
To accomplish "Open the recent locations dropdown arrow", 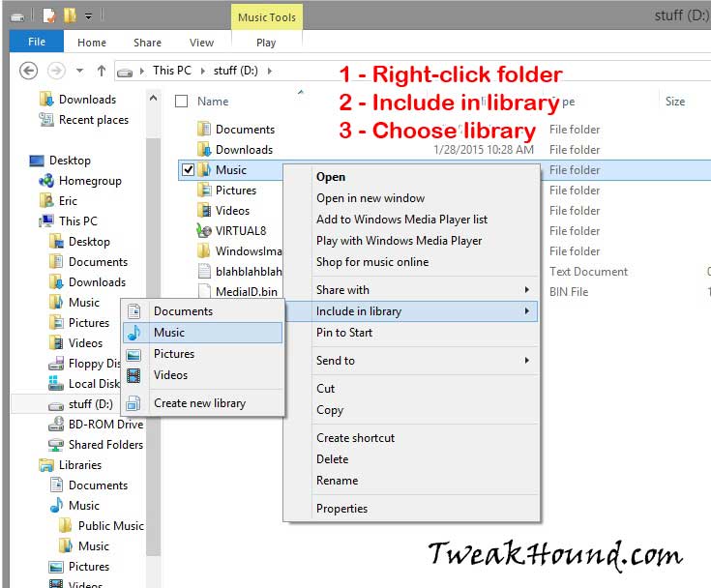I will click(79, 71).
